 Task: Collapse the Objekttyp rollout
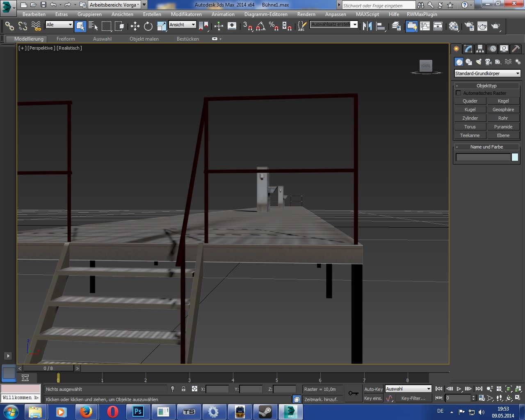(457, 86)
